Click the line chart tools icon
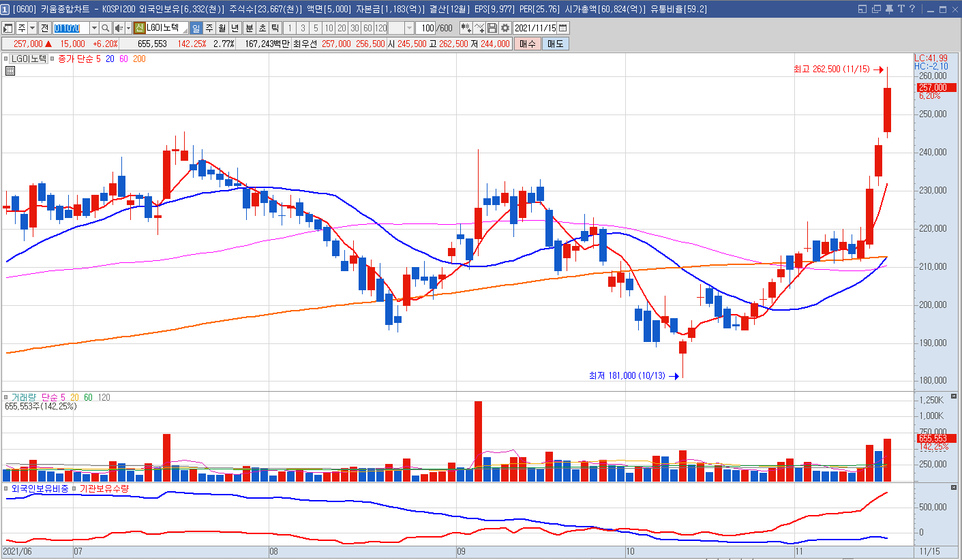Viewport: 962px width, 560px height. [479, 28]
